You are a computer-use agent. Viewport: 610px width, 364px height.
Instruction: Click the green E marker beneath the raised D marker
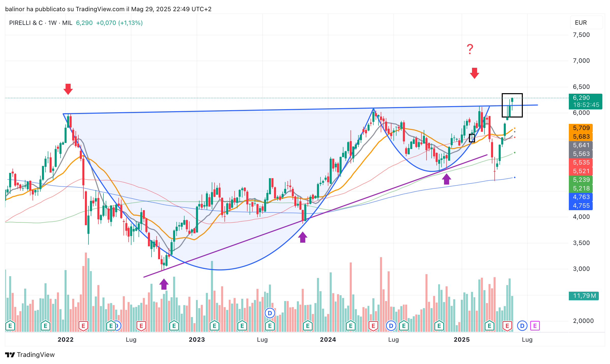point(270,326)
